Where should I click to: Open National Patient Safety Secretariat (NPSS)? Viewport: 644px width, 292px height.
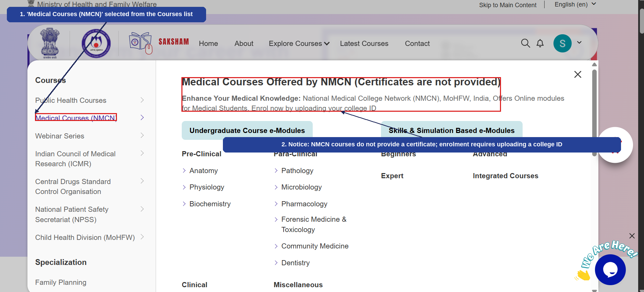pos(72,215)
